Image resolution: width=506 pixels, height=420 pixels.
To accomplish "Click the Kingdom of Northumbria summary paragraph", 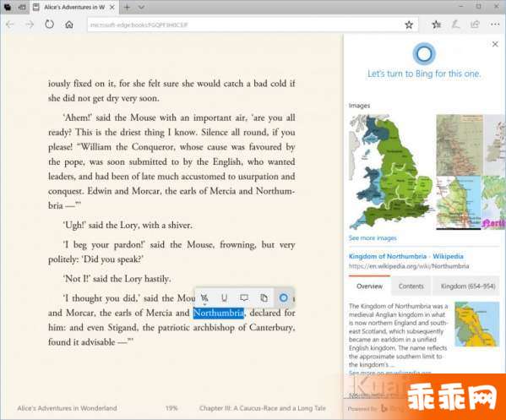I will click(x=399, y=335).
